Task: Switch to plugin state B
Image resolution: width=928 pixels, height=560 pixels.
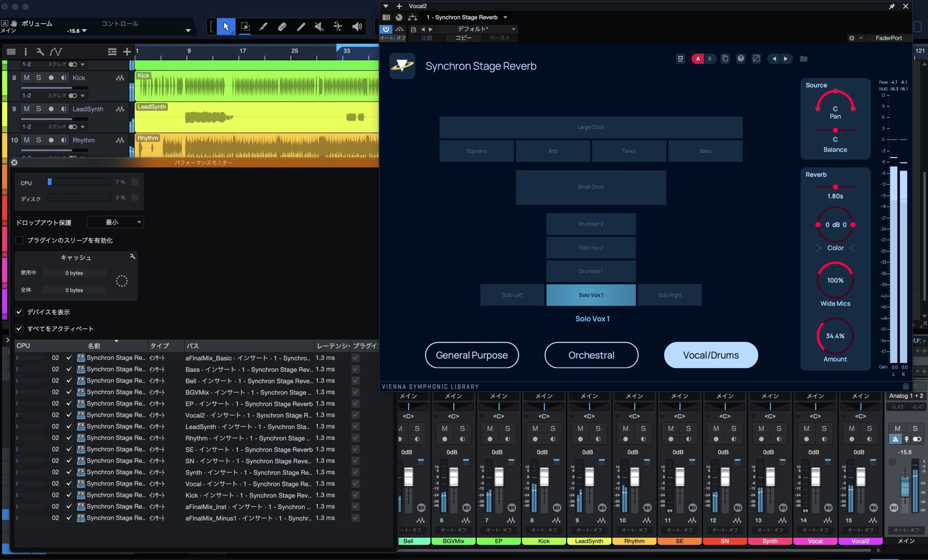Action: (x=709, y=59)
